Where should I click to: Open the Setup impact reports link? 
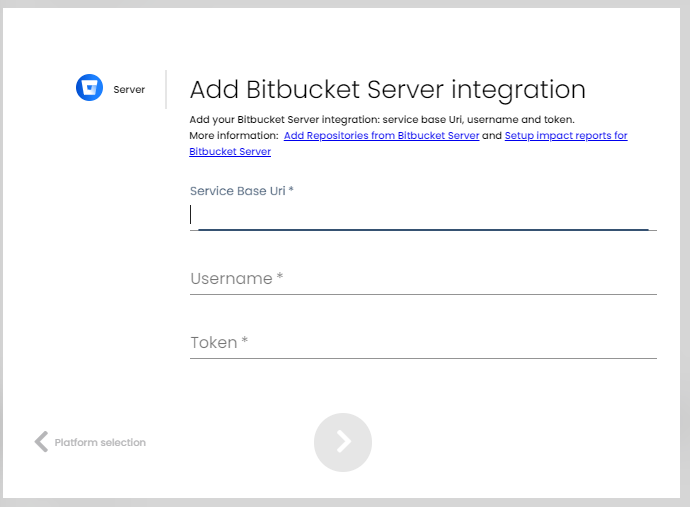(565, 135)
